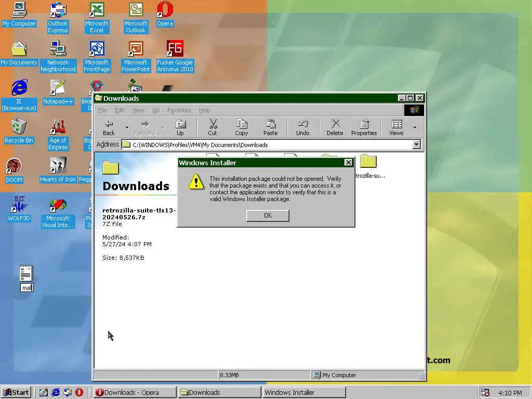Screen dimensions: 532x399
Task: Click the Cut toolbar button
Action: click(x=212, y=128)
